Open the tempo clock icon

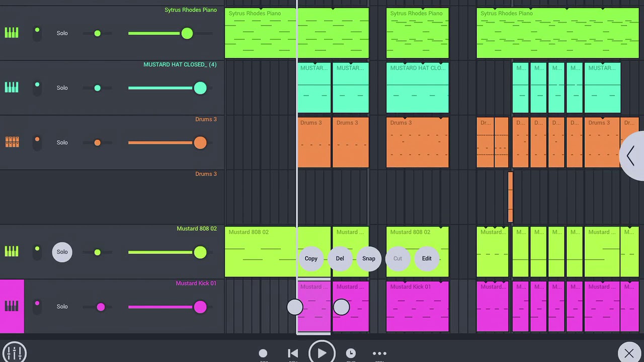click(351, 353)
